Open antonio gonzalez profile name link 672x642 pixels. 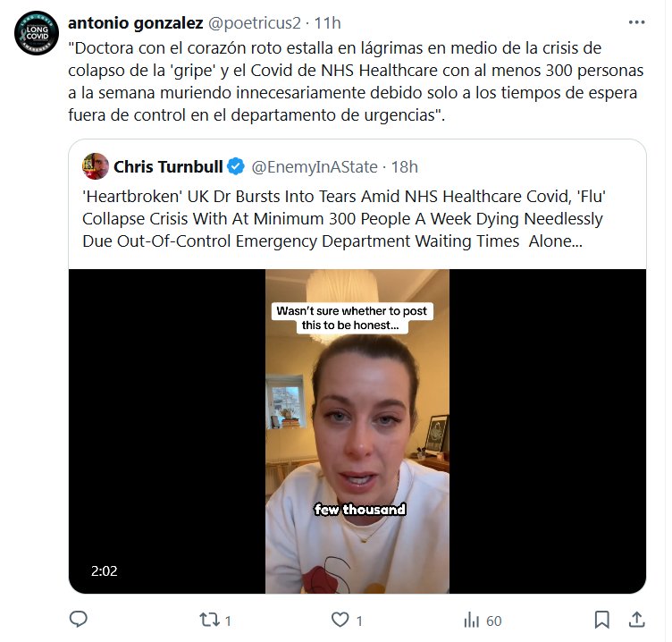click(136, 22)
